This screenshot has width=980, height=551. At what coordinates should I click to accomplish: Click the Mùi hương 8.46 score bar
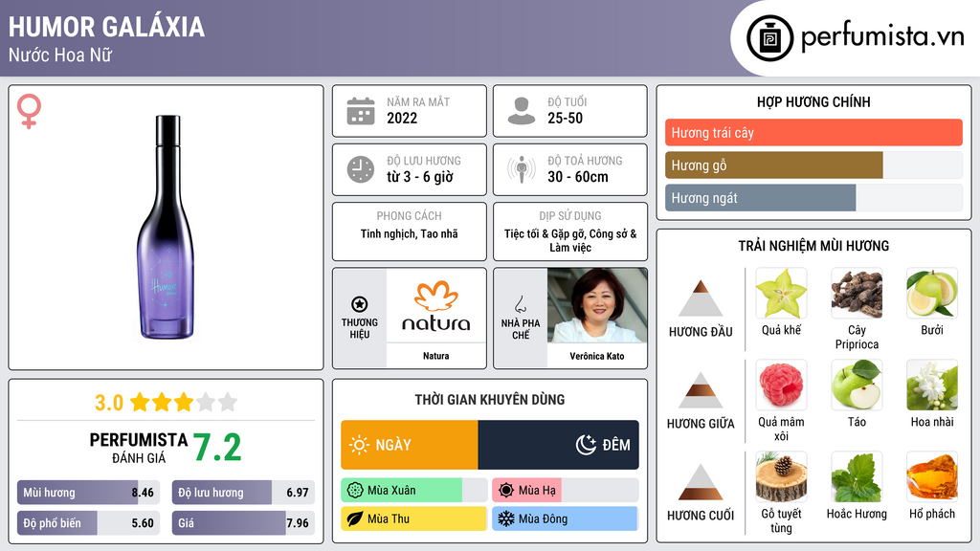88,493
